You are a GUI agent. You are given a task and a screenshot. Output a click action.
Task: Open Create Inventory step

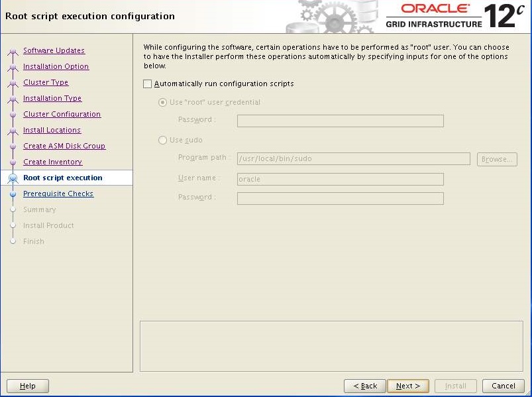[53, 162]
